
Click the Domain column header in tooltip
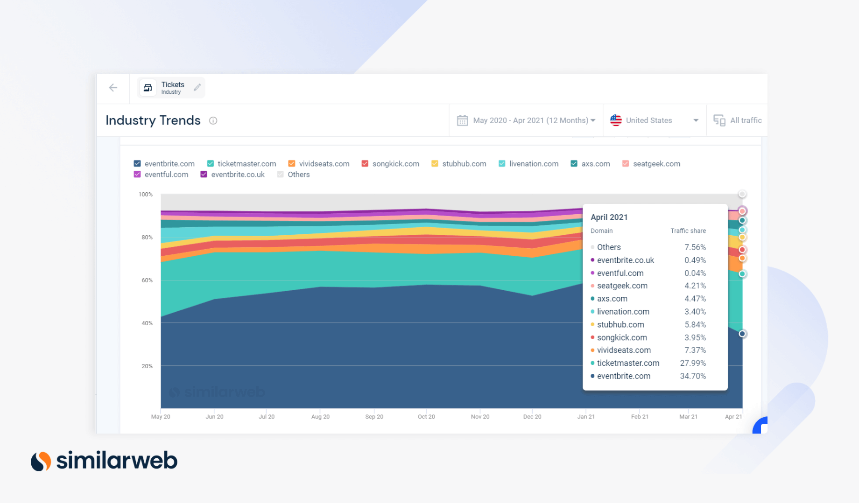pos(601,231)
